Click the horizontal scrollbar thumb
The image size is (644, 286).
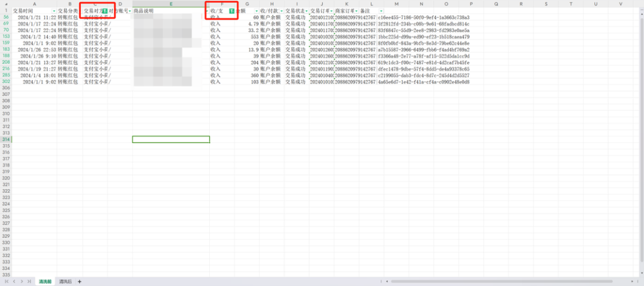pos(501,281)
